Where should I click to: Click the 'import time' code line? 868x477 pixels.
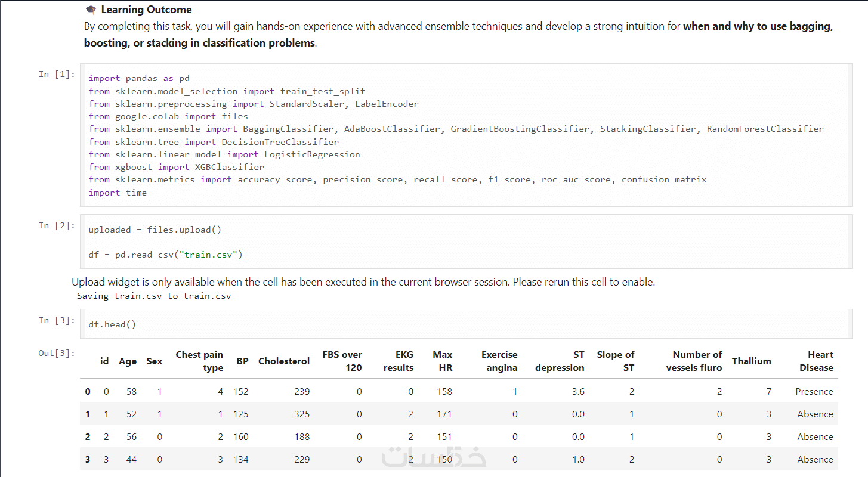[x=118, y=193]
